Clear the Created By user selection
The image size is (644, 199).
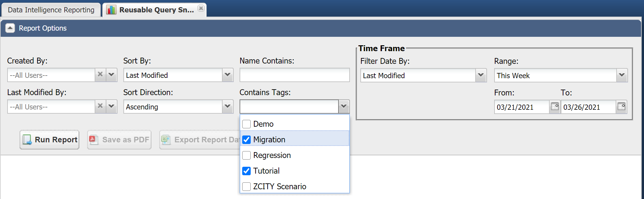[100, 75]
